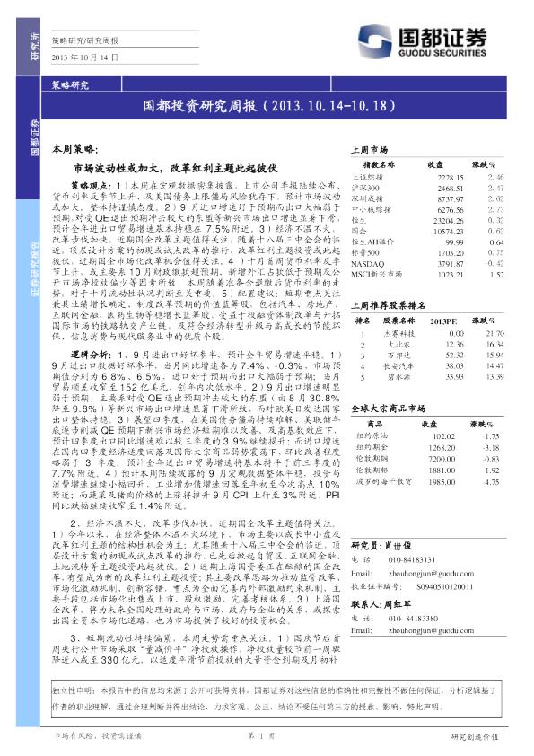Click the 本周策略 heading

pos(74,149)
